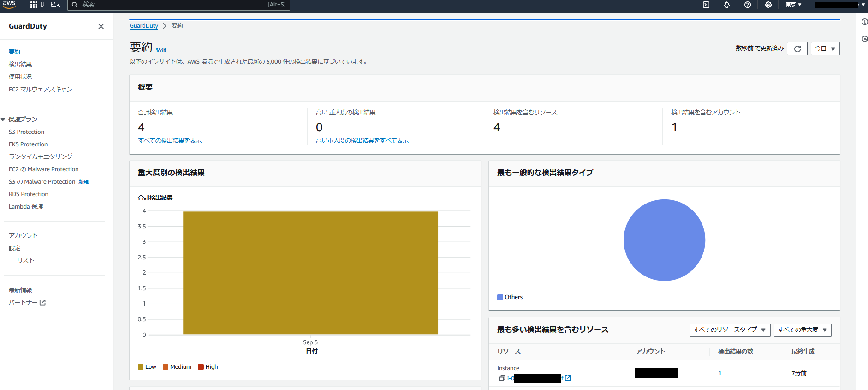This screenshot has width=868, height=390.
Task: Open the settings gear icon
Action: click(x=768, y=5)
